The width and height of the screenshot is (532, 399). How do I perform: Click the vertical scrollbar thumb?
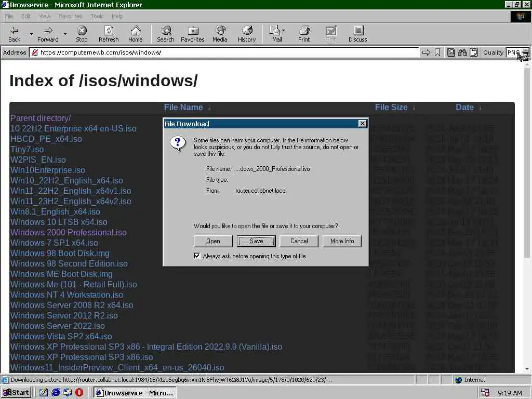527,163
